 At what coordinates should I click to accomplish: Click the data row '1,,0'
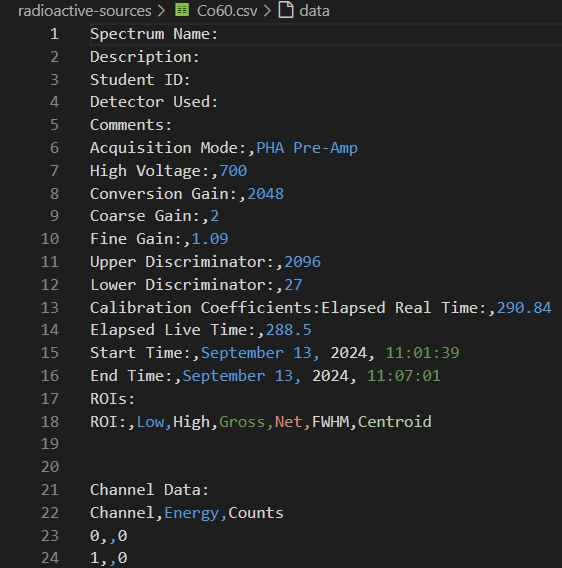click(x=108, y=558)
